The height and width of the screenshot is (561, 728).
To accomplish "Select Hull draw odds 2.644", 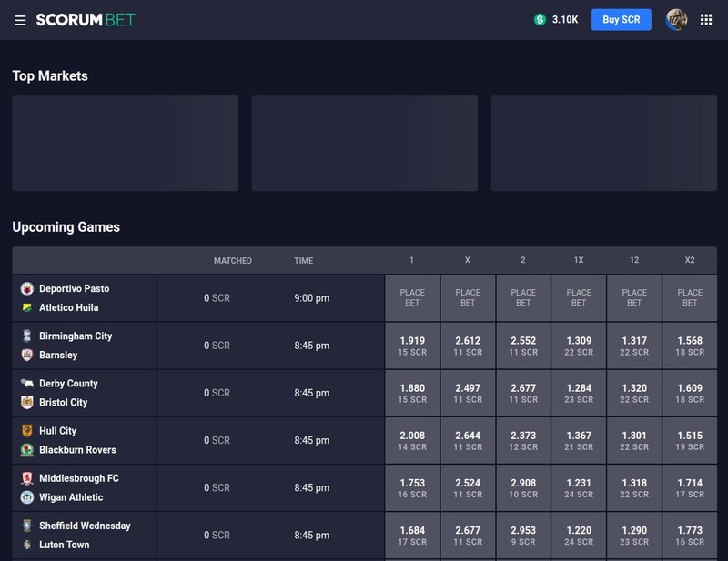I will tap(468, 440).
